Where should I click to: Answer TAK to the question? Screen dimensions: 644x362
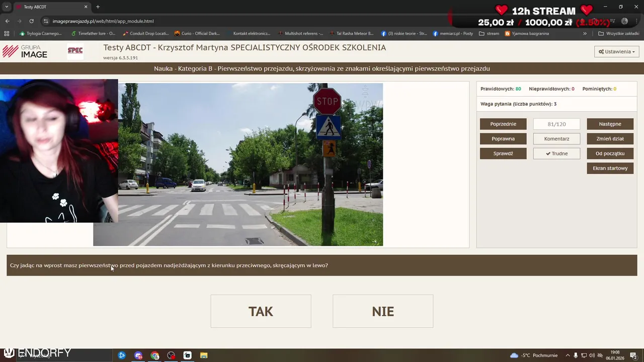pyautogui.click(x=261, y=311)
